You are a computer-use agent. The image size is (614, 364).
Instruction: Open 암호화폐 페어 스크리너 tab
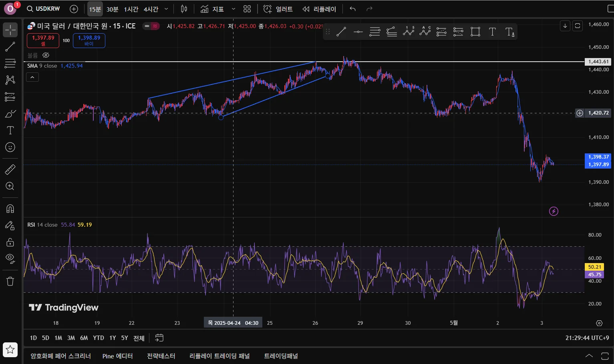point(61,356)
